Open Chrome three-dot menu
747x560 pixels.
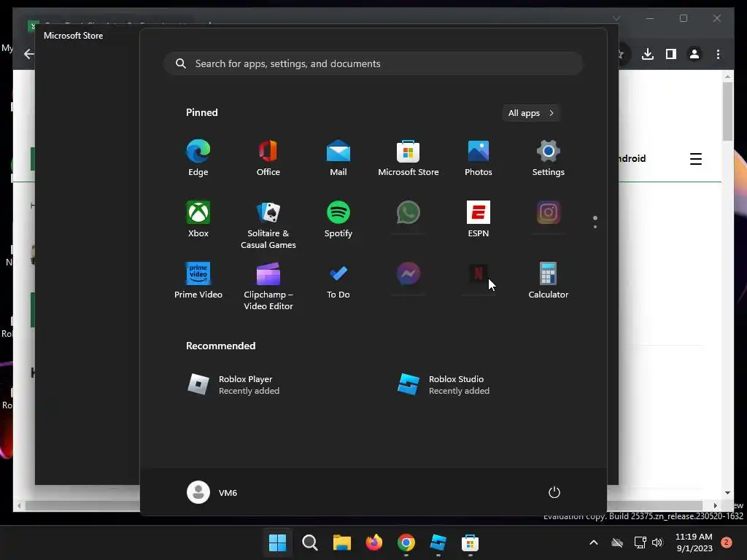coord(718,54)
